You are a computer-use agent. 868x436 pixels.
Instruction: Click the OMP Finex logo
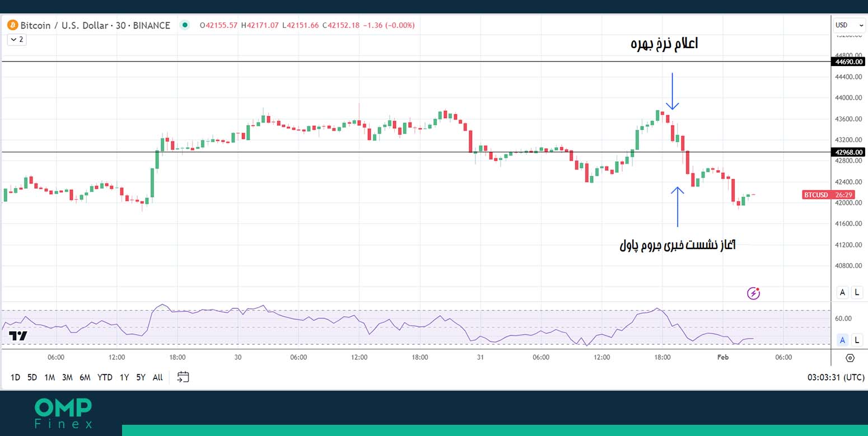pos(63,414)
